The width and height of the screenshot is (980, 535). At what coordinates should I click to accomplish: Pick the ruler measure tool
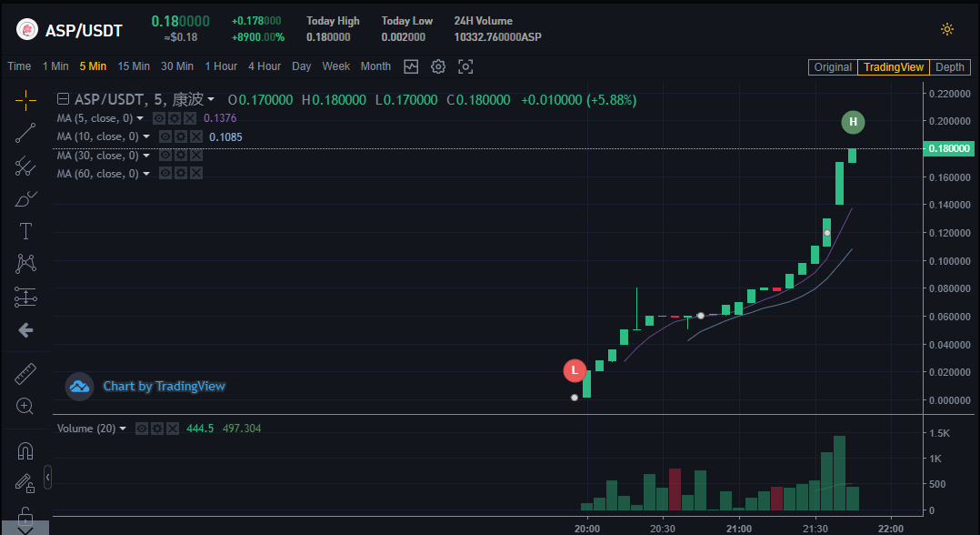point(25,374)
